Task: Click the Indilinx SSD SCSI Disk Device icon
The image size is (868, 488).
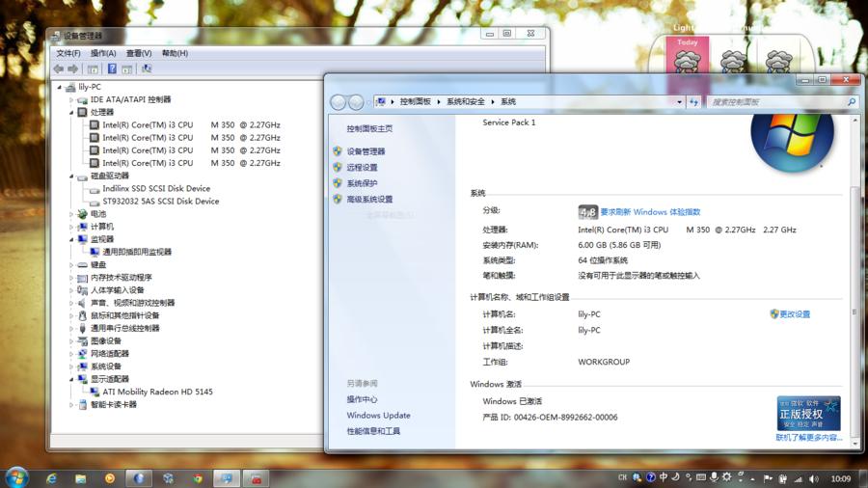Action: (95, 189)
